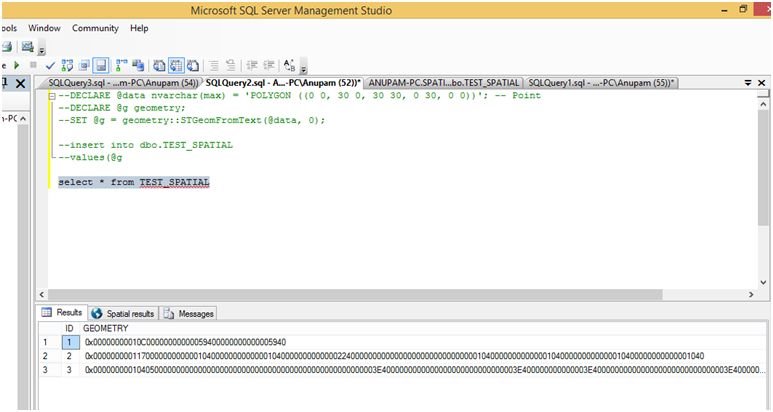Click the green Execute query arrow

pos(16,65)
